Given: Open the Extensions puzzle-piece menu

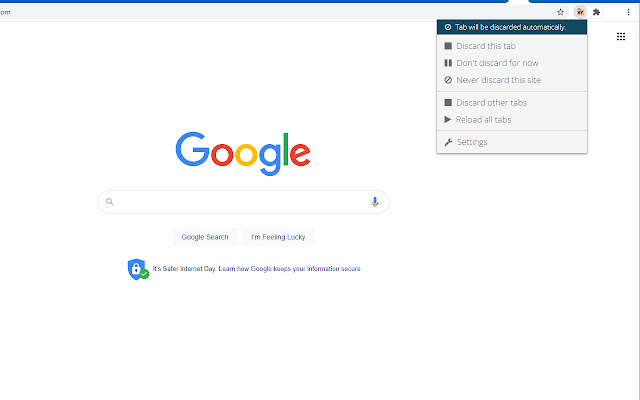Looking at the screenshot, I should click(x=596, y=12).
